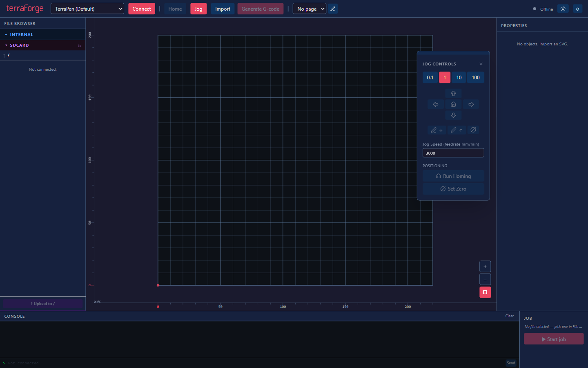Focus the console command input field
Image resolution: width=588 pixels, height=368 pixels.
tap(255, 363)
